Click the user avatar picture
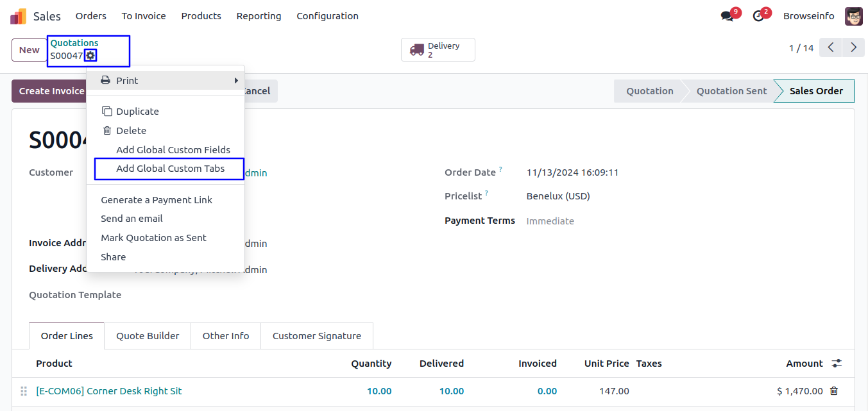Screen dimensions: 868x411 click(x=853, y=16)
